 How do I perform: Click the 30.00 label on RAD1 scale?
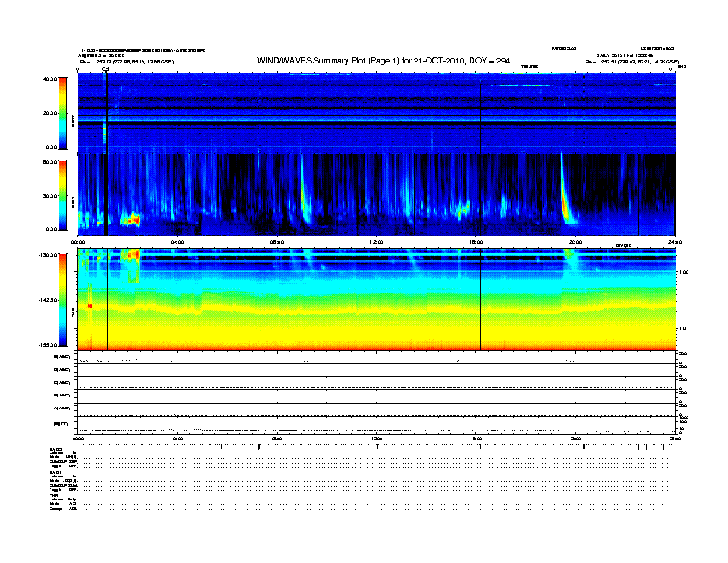(x=50, y=196)
